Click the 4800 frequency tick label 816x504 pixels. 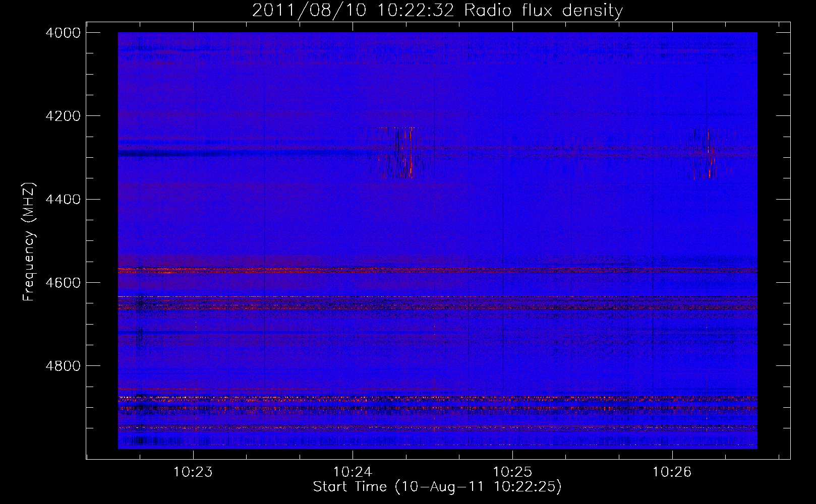[x=63, y=366]
